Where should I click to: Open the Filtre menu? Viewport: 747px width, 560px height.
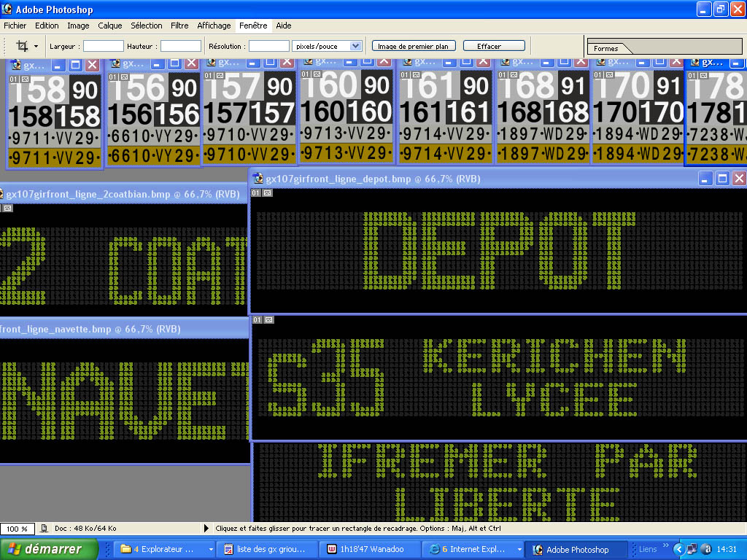179,26
